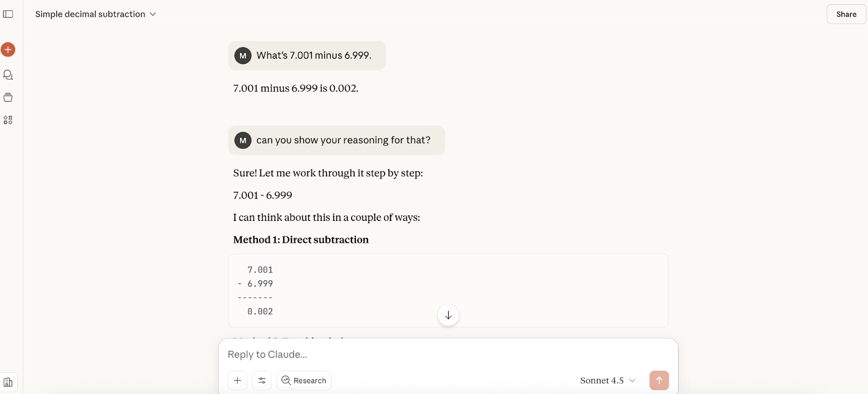The height and width of the screenshot is (394, 868).
Task: Toggle the sidebar panel icon
Action: [8, 14]
